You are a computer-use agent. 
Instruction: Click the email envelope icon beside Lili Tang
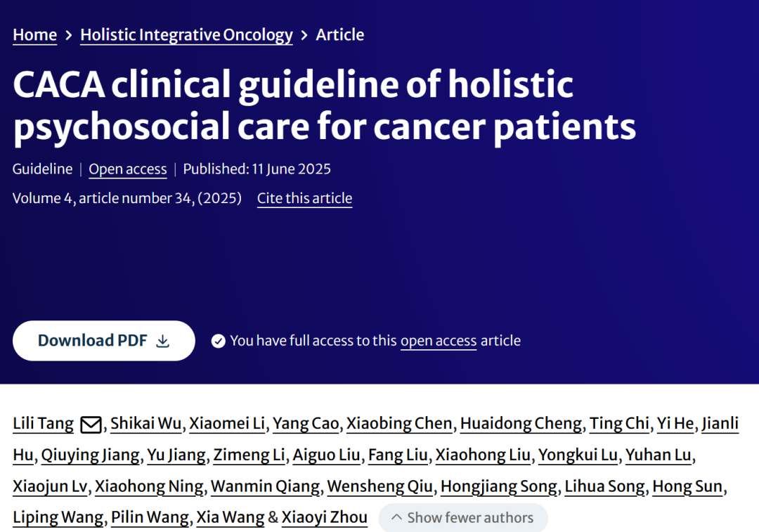point(91,424)
